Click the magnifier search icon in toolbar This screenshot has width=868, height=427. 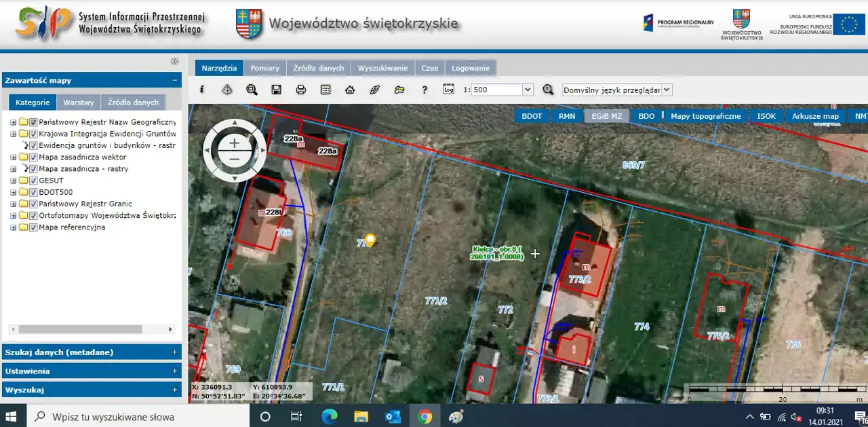[252, 90]
